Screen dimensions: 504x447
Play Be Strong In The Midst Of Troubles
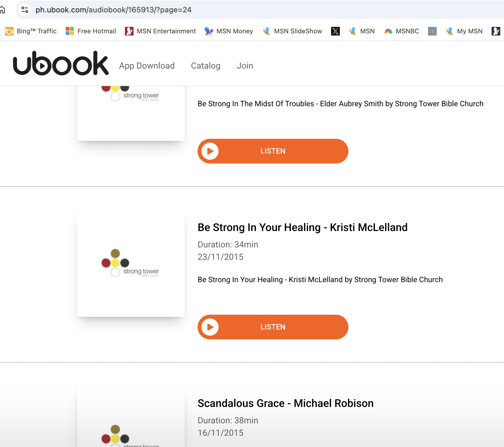pos(273,151)
